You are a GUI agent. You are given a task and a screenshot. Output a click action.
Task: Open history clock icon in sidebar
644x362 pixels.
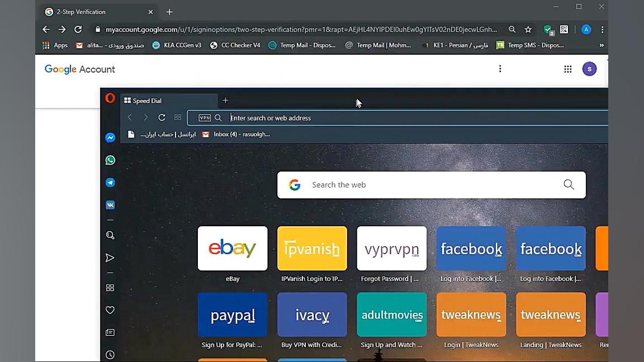[110, 355]
